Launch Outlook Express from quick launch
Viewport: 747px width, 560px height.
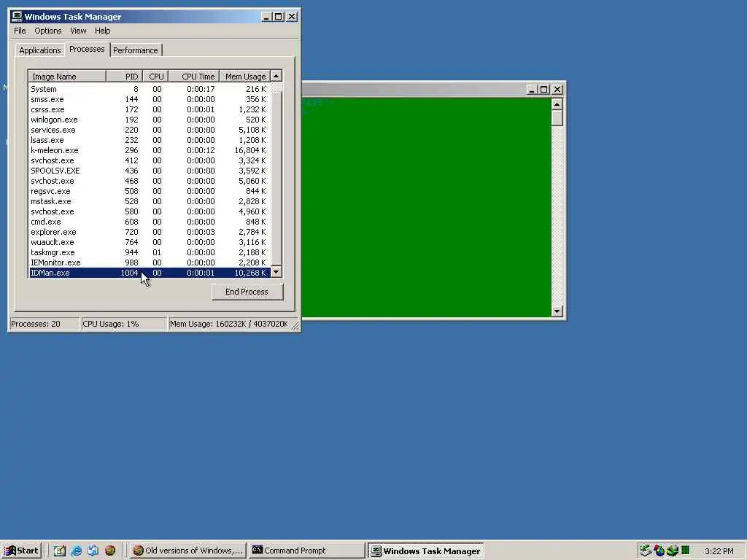click(93, 551)
